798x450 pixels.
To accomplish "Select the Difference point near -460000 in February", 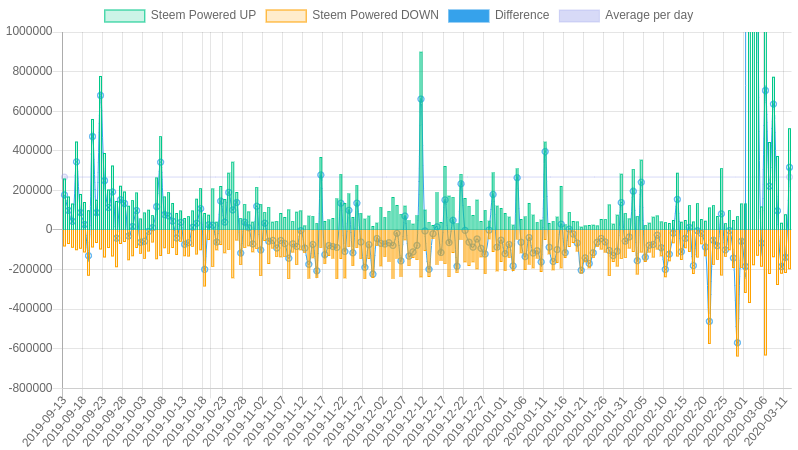I will [x=709, y=321].
